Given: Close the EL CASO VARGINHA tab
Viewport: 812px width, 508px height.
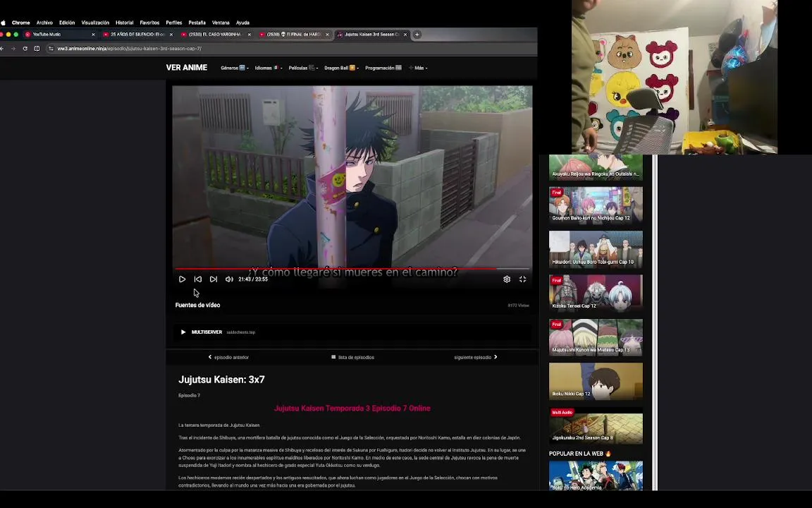Looking at the screenshot, I should pyautogui.click(x=249, y=34).
